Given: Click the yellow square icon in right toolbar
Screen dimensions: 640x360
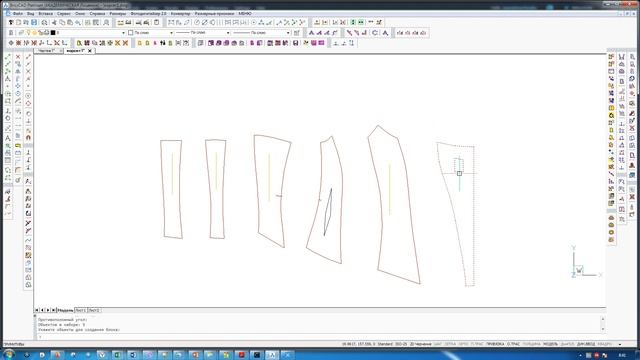Looking at the screenshot, I should pyautogui.click(x=611, y=108).
